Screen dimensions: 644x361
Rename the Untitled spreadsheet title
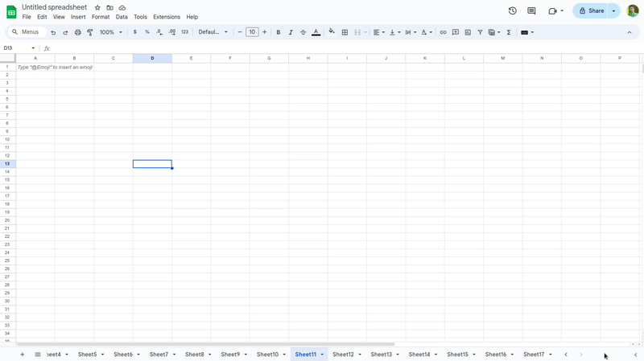55,7
